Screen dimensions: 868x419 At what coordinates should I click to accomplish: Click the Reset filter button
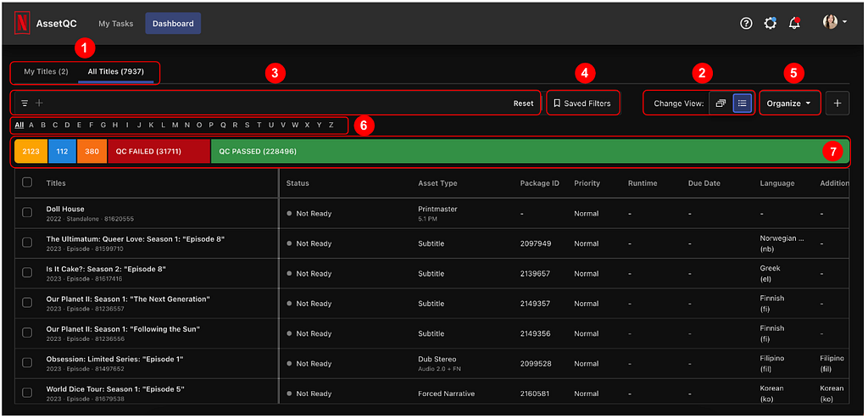(523, 103)
